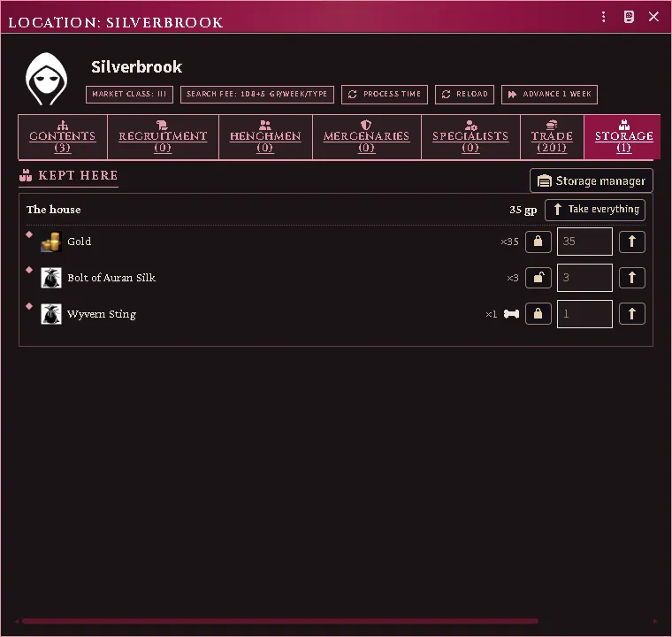Take Bolt of Auran Silk with up arrow
Screen dimensions: 672x637
pyautogui.click(x=632, y=278)
